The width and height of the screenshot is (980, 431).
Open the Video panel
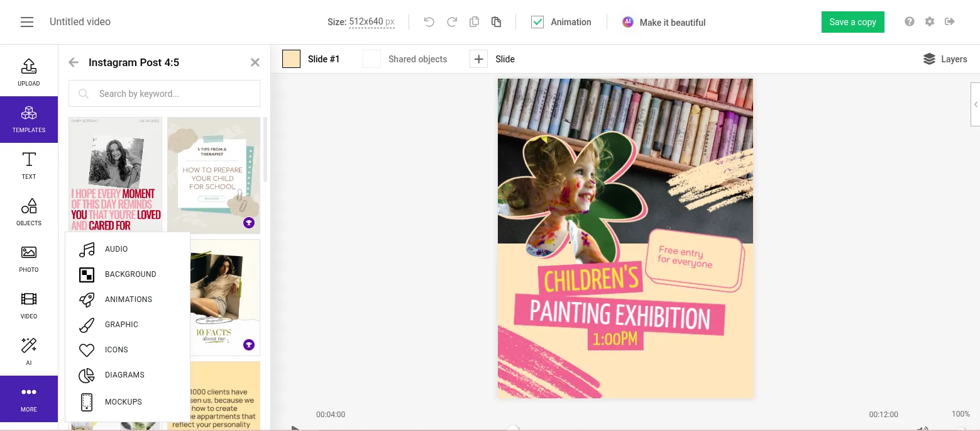point(29,305)
